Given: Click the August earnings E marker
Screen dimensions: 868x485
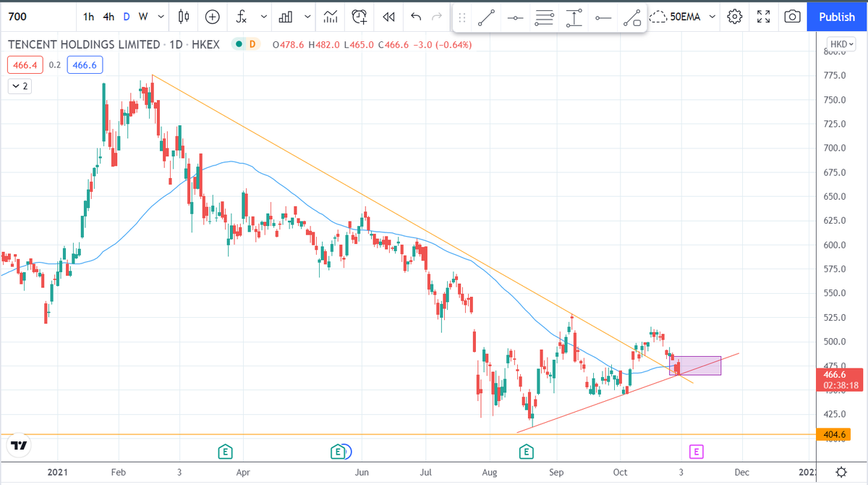Looking at the screenshot, I should 527,452.
